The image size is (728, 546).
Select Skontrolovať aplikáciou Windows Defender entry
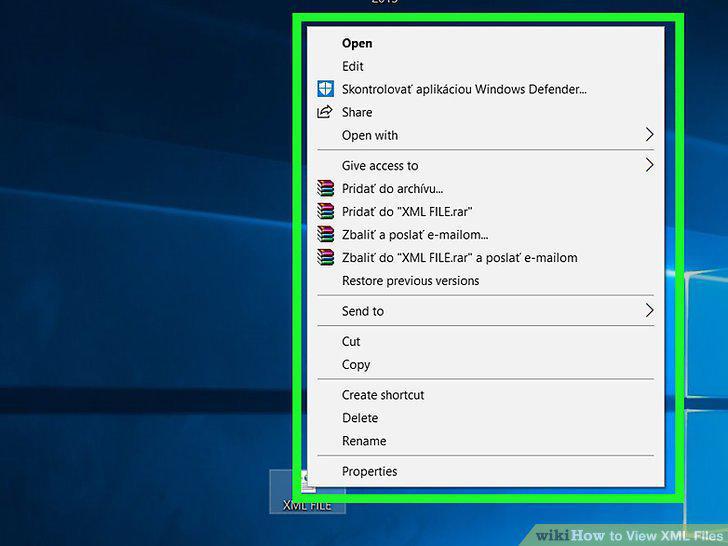pos(464,89)
